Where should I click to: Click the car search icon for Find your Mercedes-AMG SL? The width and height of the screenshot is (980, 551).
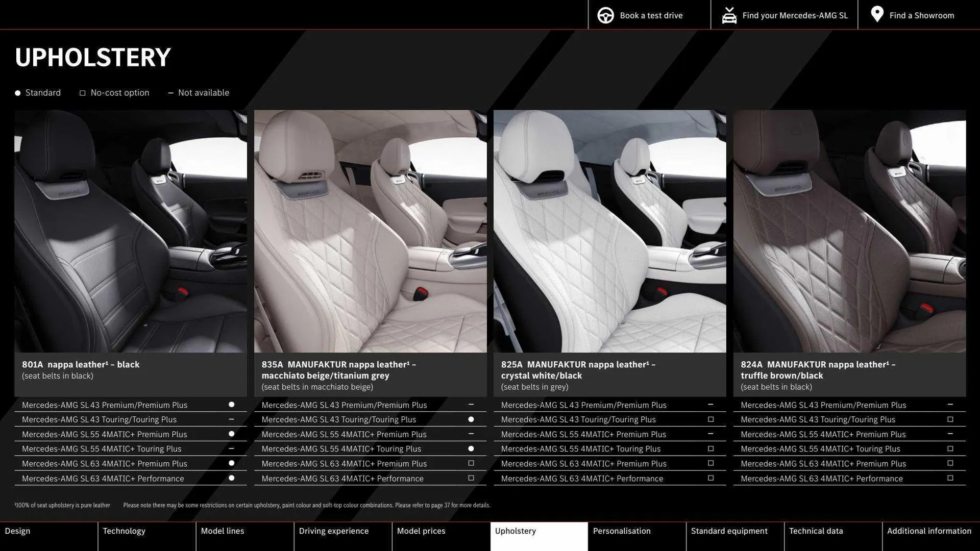click(x=729, y=15)
